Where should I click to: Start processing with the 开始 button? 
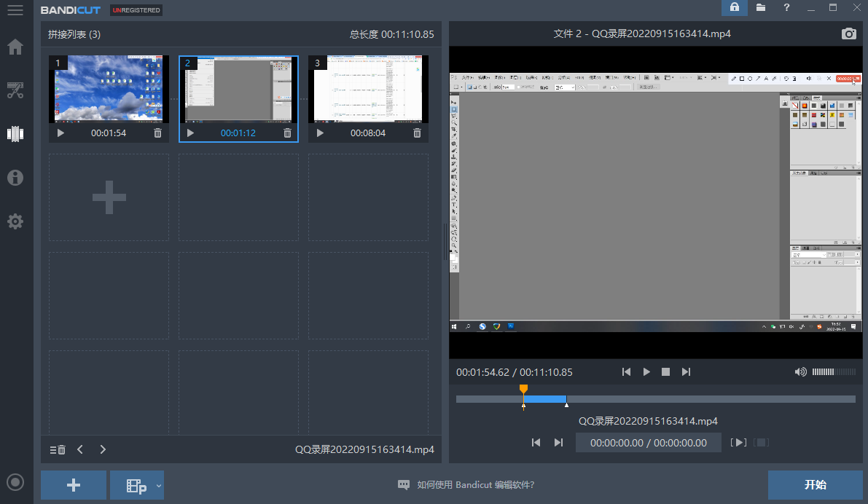[x=816, y=485]
